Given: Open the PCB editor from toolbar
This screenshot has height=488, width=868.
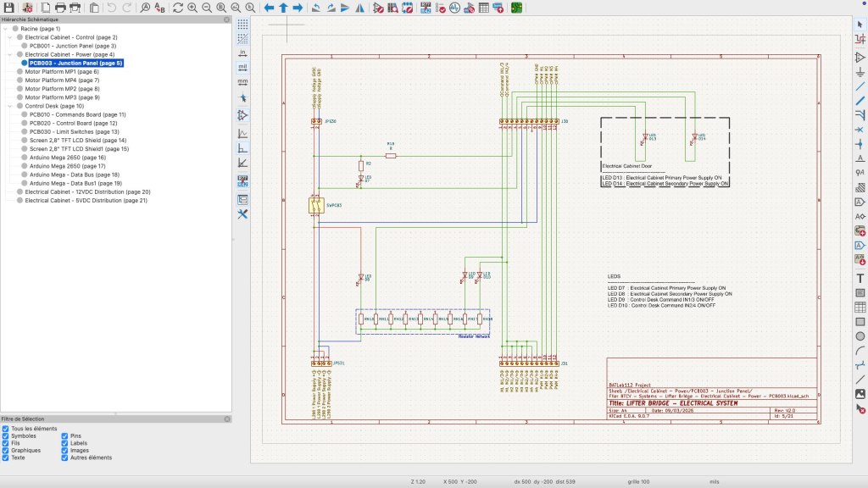Looking at the screenshot, I should click(517, 8).
